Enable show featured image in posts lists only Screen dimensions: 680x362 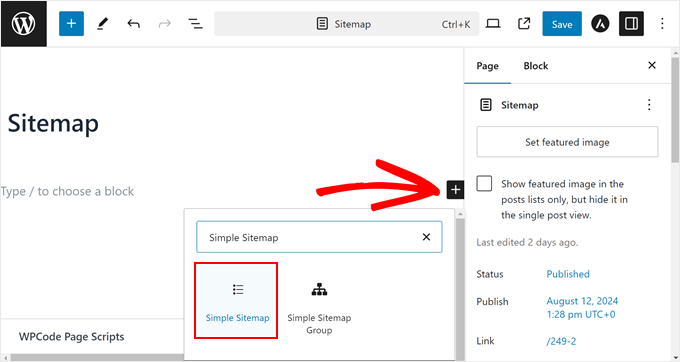point(484,183)
